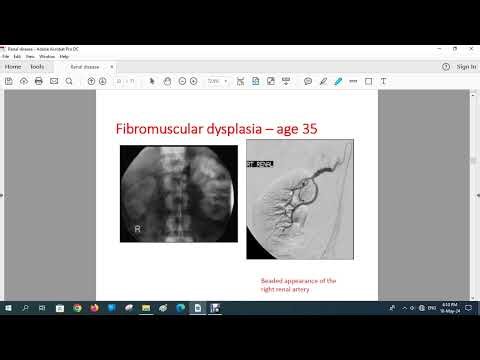Show hidden system tray icons
This screenshot has height=360, width=480.
click(x=404, y=308)
